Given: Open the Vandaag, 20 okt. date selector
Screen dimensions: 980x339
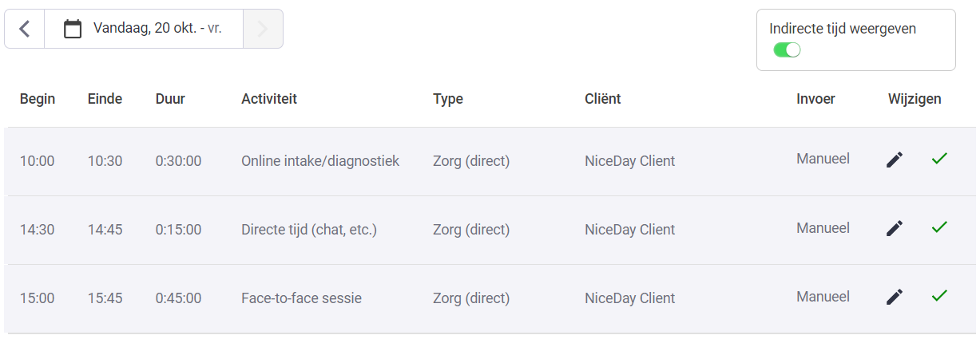Looking at the screenshot, I should (x=144, y=29).
